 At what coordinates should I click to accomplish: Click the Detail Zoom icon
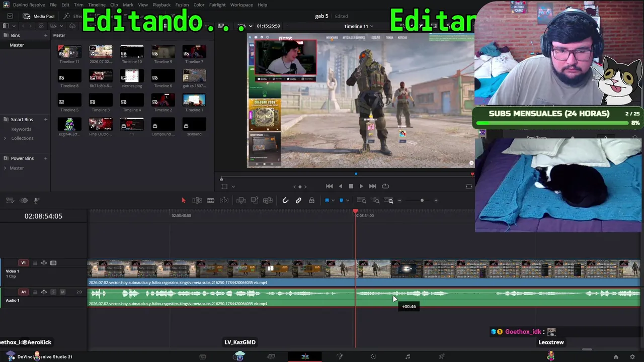(376, 201)
